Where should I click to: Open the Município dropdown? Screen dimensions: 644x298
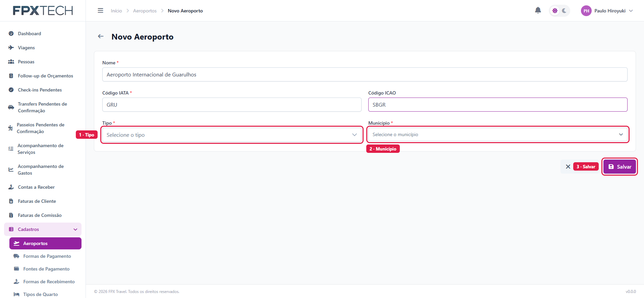[498, 134]
